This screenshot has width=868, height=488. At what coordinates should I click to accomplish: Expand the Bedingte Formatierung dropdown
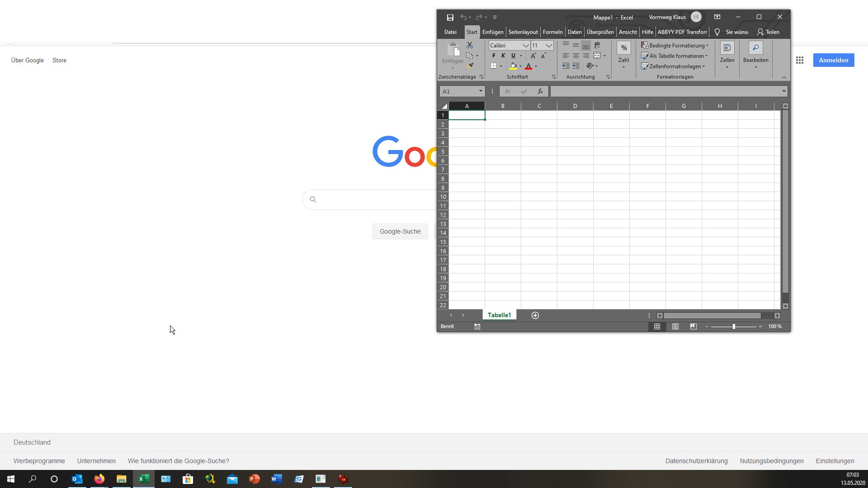pos(707,46)
